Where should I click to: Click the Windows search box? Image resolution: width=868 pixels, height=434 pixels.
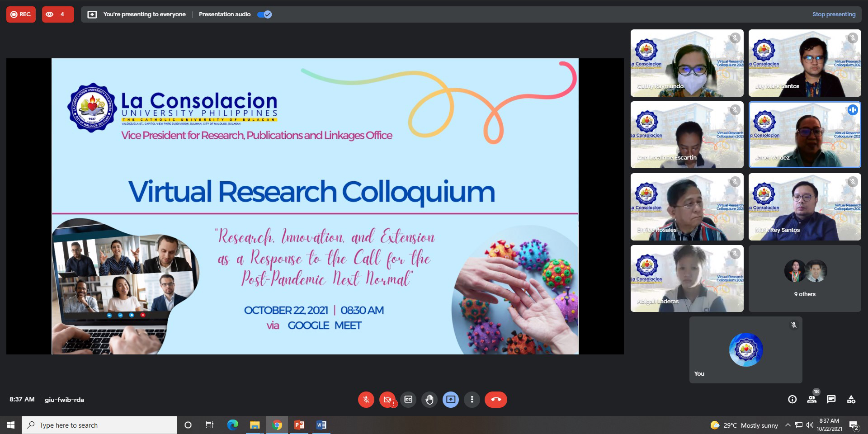[99, 425]
